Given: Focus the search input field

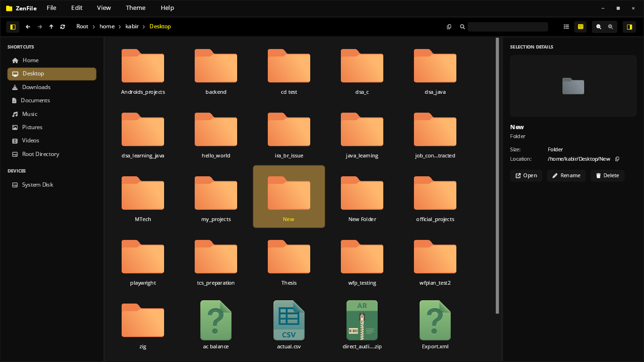Looking at the screenshot, I should 508,27.
